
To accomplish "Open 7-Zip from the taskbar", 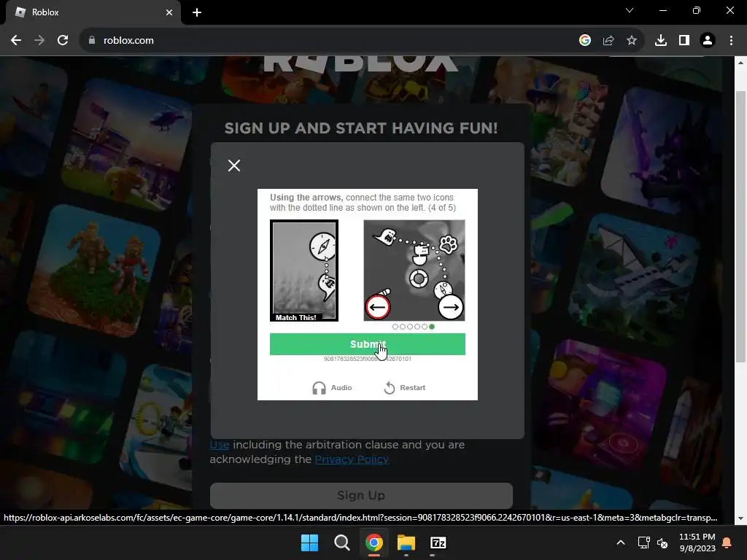I will [438, 542].
